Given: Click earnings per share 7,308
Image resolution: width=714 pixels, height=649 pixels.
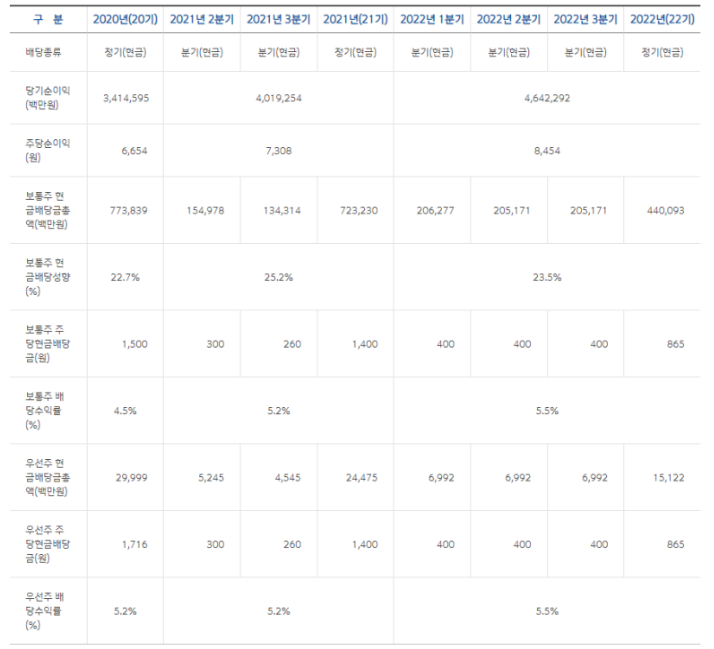Looking at the screenshot, I should pyautogui.click(x=279, y=151).
